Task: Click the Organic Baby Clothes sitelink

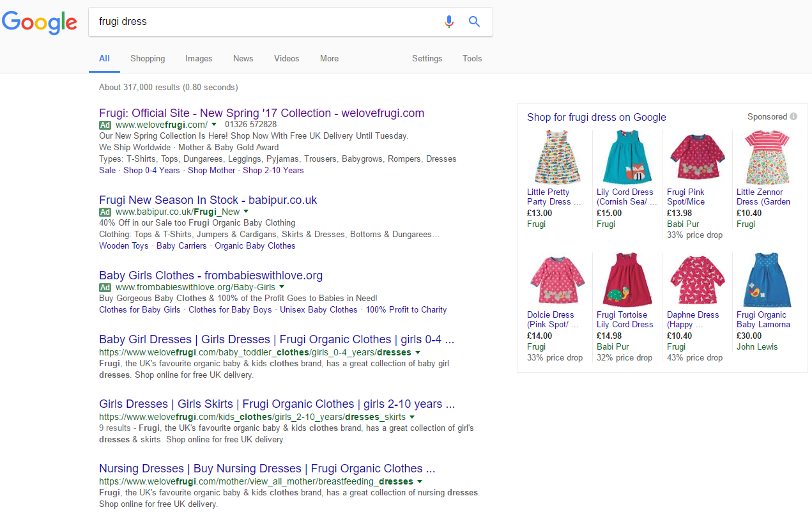Action: 255,246
